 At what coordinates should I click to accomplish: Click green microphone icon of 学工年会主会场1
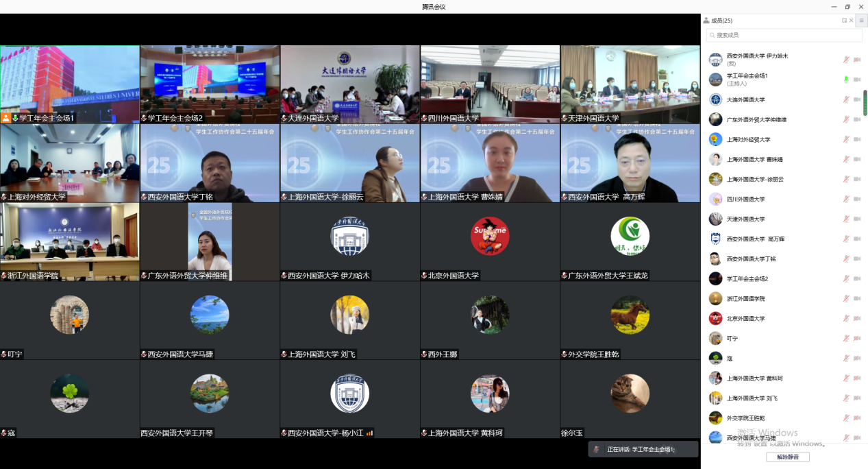click(x=846, y=80)
